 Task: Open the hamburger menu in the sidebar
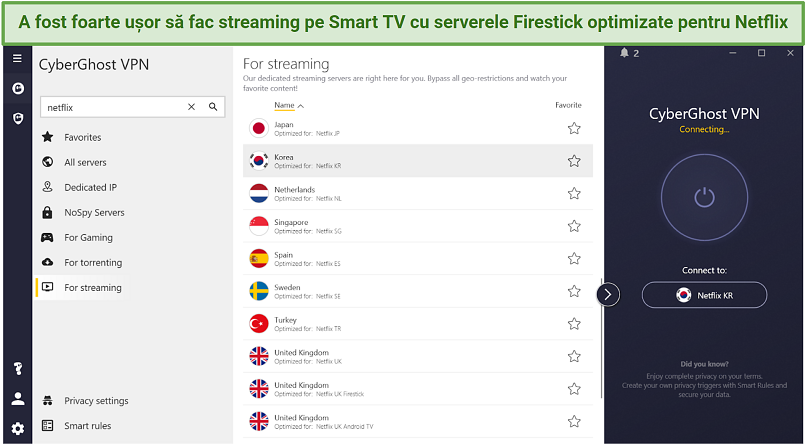(17, 59)
